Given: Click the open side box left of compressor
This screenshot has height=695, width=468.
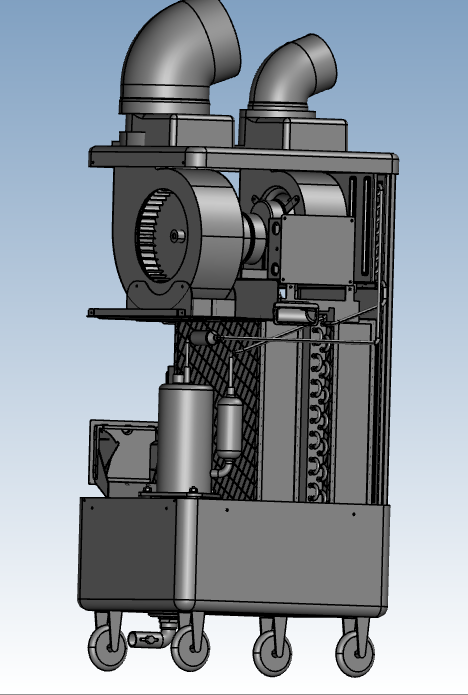Looking at the screenshot, I should [x=123, y=457].
